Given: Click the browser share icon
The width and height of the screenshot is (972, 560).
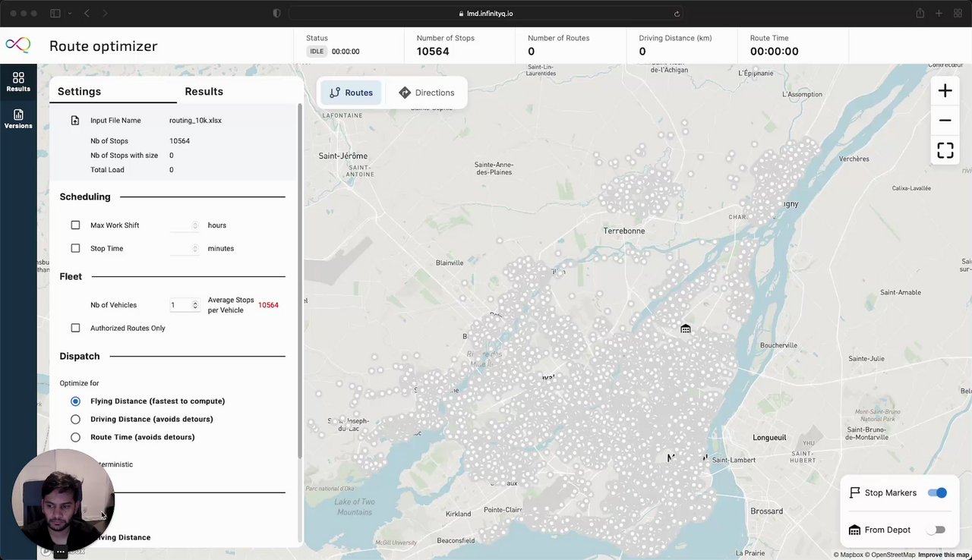Looking at the screenshot, I should click(920, 14).
